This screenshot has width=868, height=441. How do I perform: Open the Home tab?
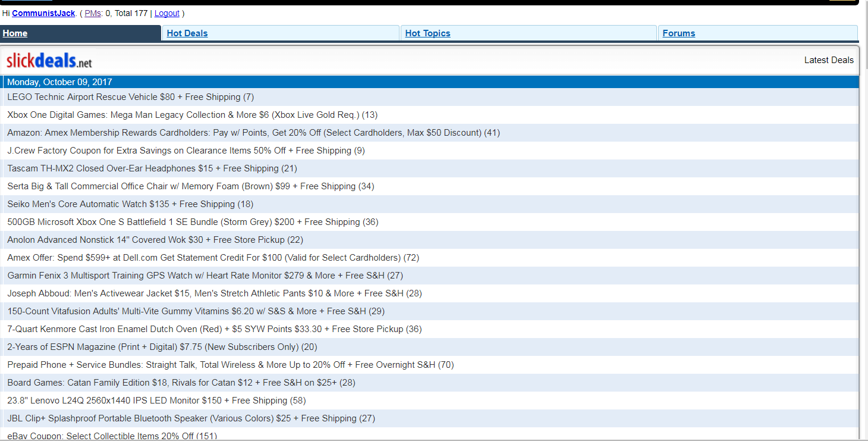click(x=15, y=33)
